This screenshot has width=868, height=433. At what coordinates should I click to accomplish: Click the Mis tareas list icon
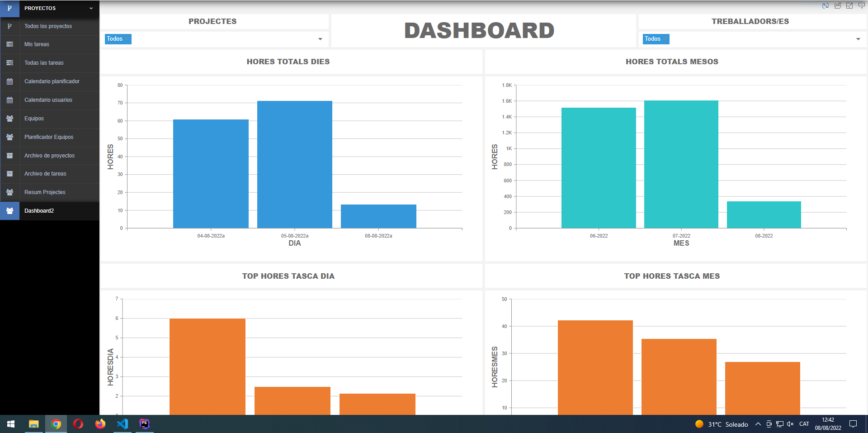click(x=9, y=44)
